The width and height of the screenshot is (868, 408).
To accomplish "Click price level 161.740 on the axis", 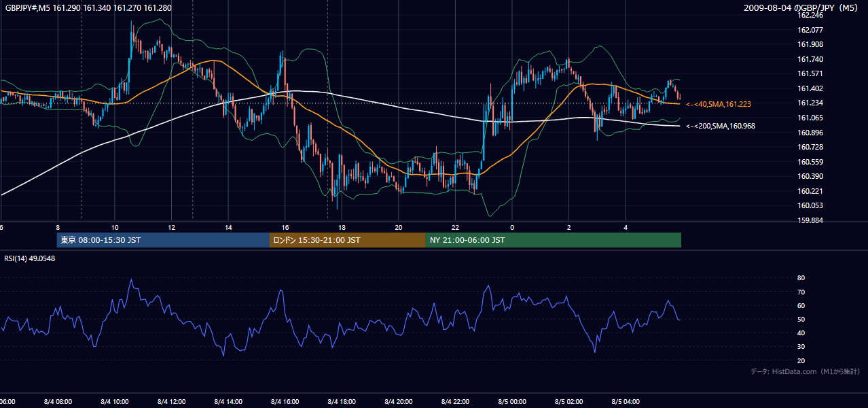I will (810, 59).
